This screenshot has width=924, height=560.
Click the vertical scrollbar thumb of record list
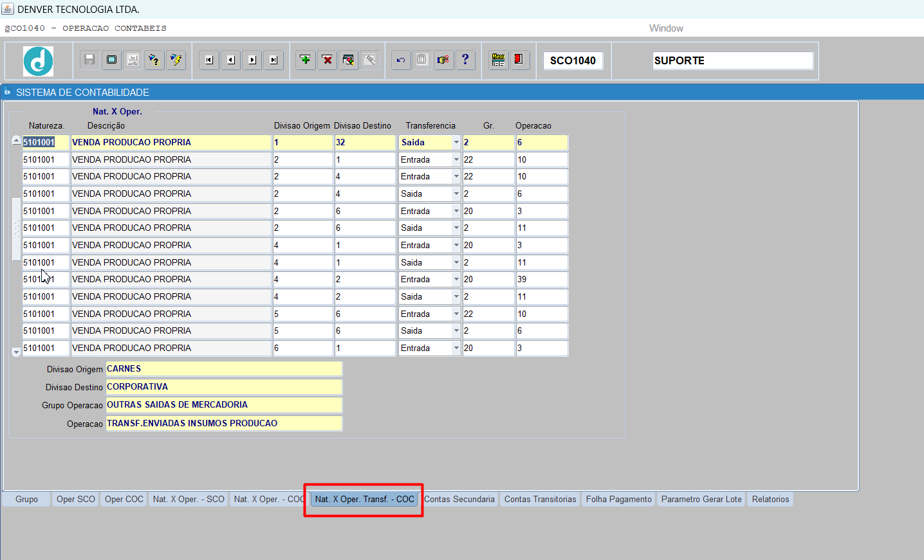click(16, 229)
